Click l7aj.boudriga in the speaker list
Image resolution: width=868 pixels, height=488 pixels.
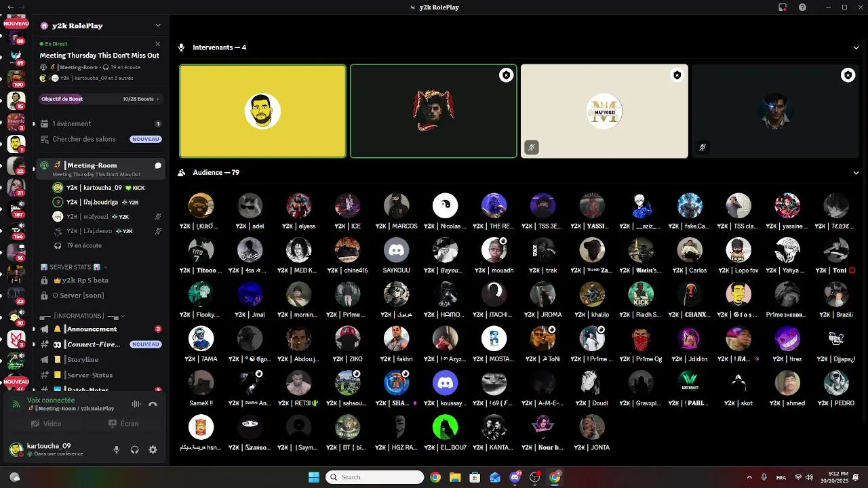102,202
